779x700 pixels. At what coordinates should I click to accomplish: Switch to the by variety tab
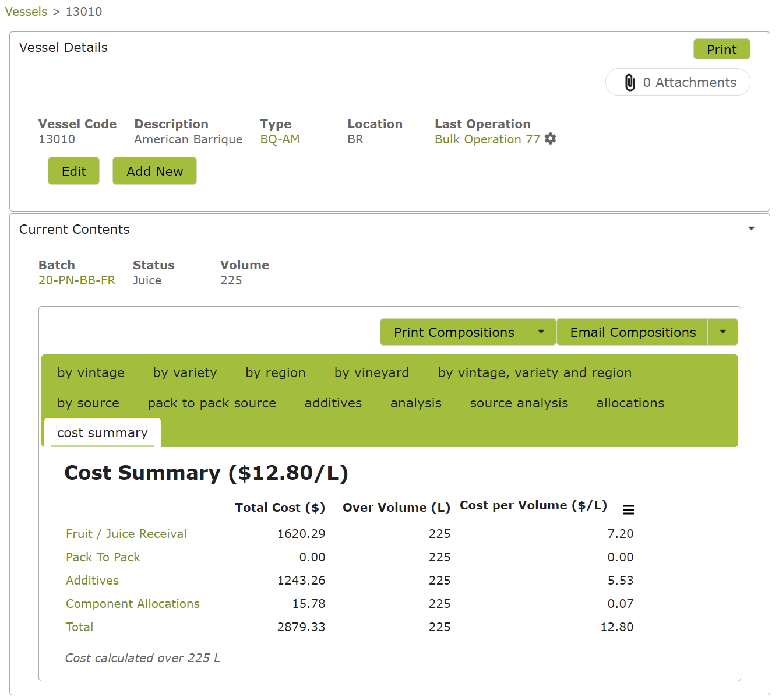coord(185,372)
